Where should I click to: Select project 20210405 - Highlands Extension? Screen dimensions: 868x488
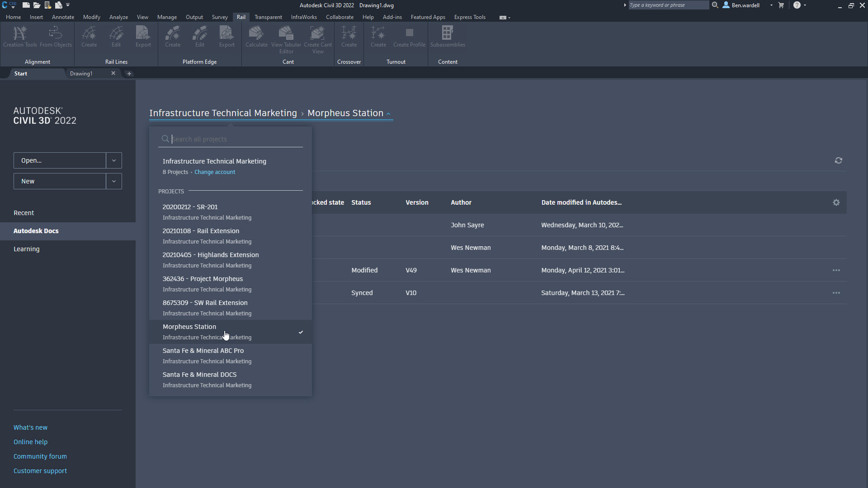coord(231,260)
